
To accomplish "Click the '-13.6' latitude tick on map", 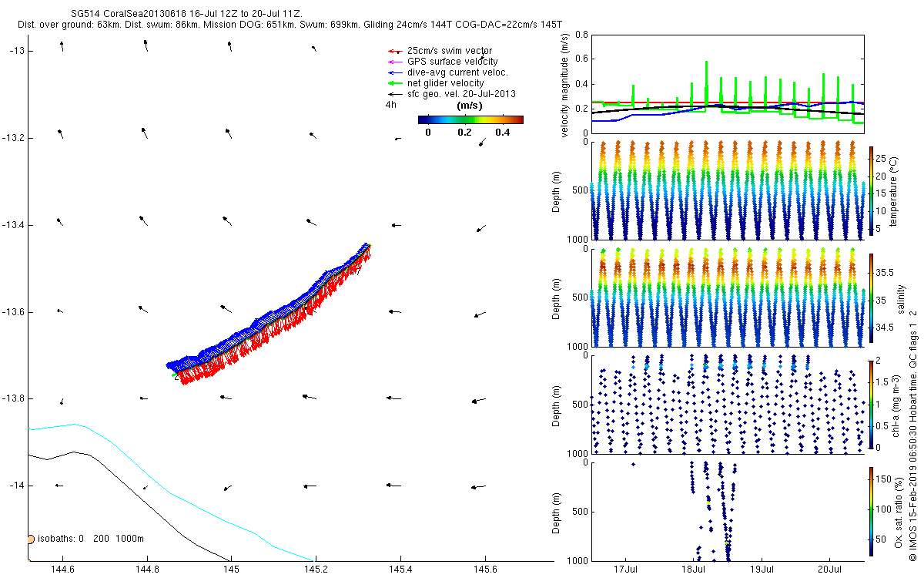I will (x=14, y=312).
